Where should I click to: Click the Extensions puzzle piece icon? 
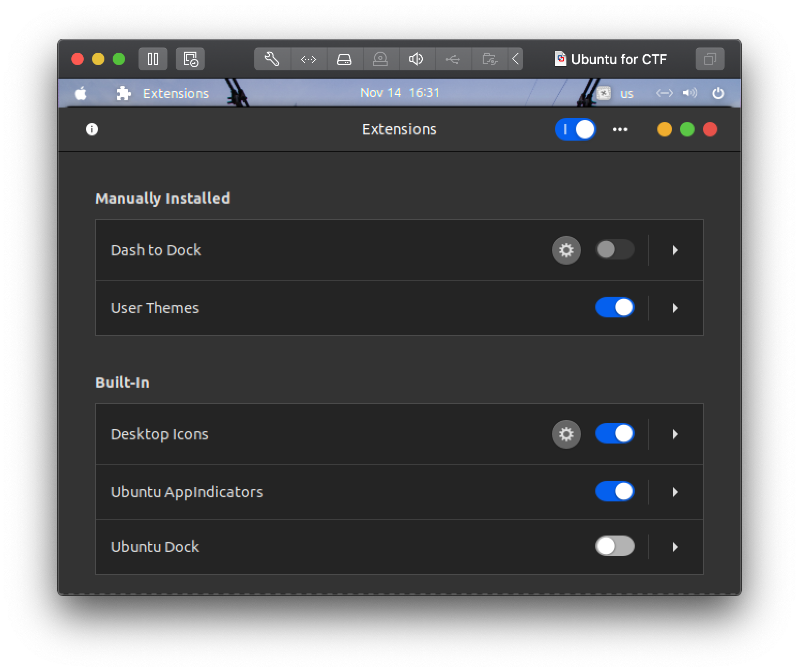point(124,94)
